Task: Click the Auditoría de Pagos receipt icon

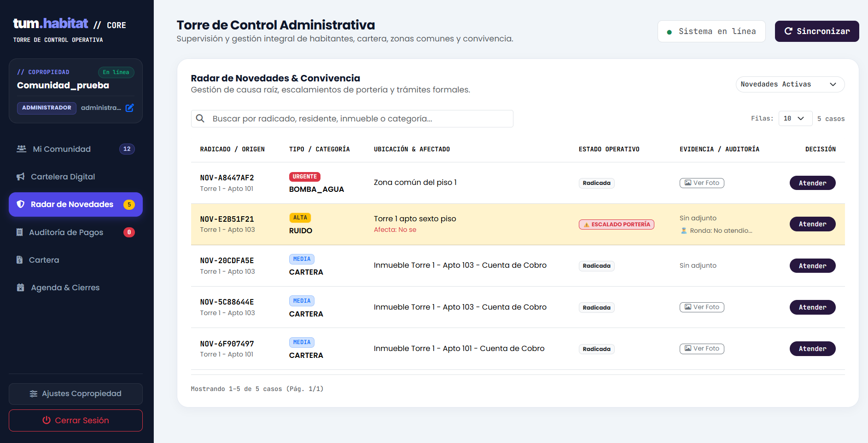Action: tap(19, 232)
